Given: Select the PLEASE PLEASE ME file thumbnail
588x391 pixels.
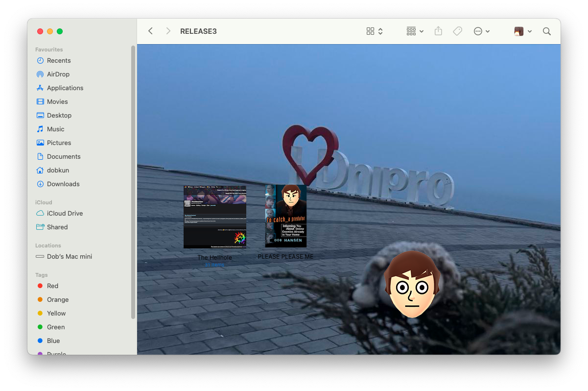Looking at the screenshot, I should 286,216.
